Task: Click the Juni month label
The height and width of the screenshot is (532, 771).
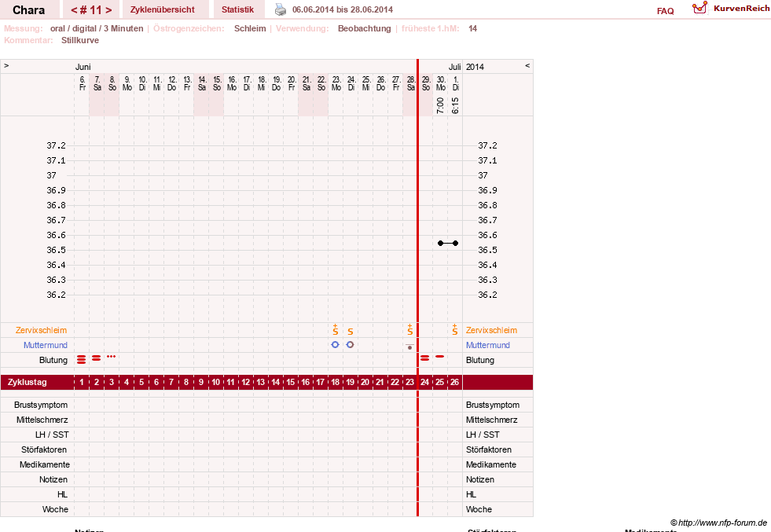Action: [x=83, y=67]
